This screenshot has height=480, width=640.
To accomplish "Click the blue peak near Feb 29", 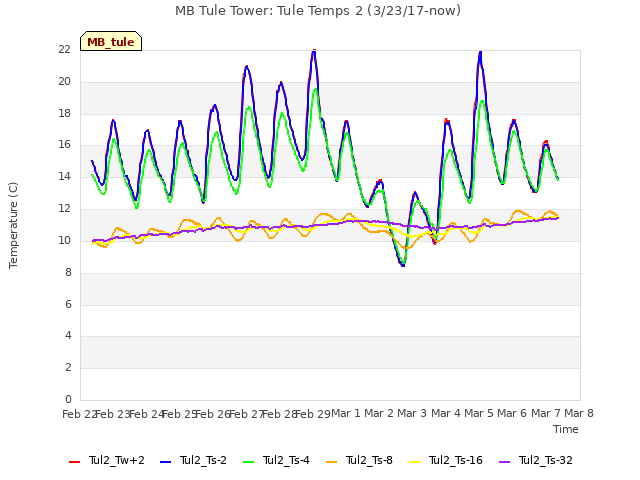I will 314,52.
